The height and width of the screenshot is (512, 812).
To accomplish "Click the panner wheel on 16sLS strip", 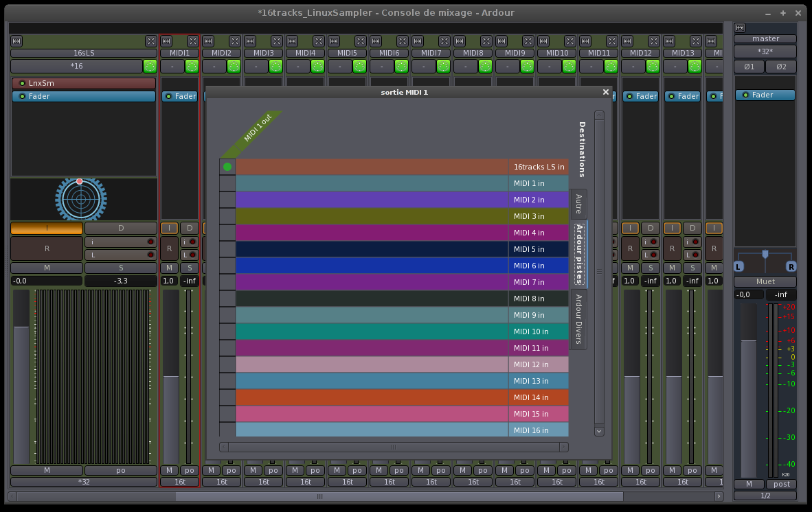I will click(x=80, y=199).
